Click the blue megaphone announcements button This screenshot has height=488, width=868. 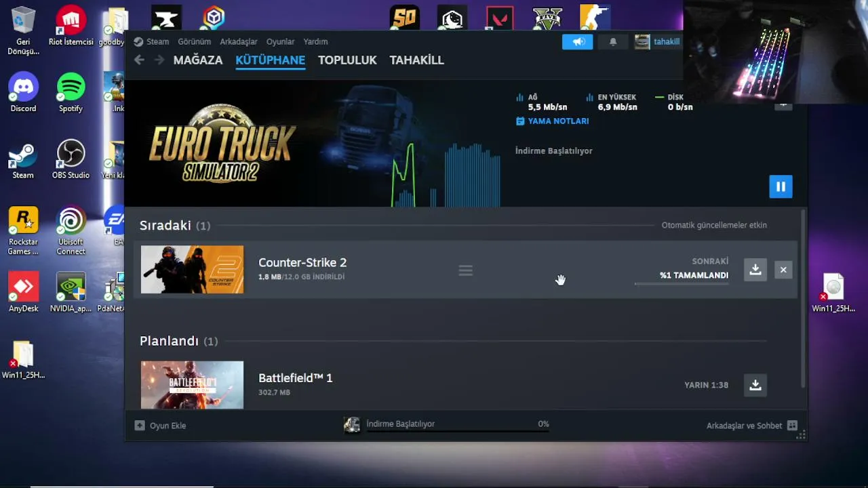578,41
